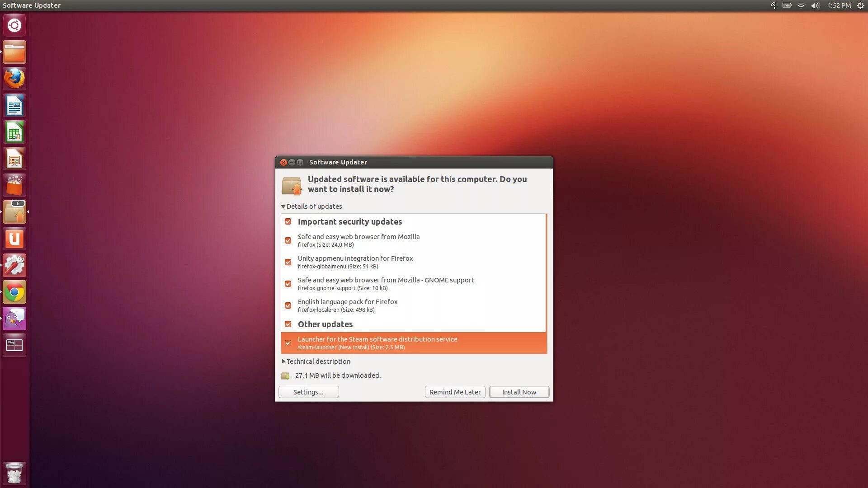Expand the Technical description section
Screen dimensions: 868x488
pos(283,361)
